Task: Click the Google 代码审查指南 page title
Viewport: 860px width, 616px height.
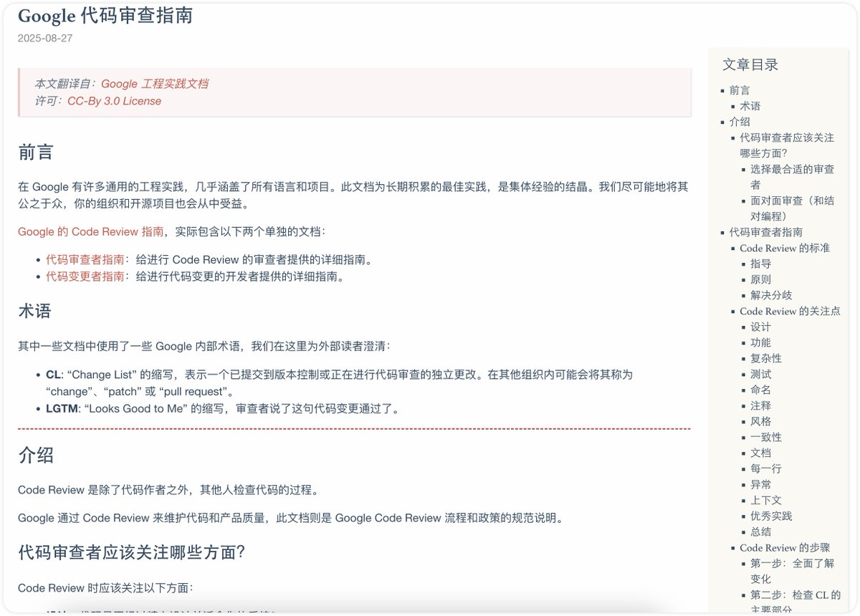Action: [105, 15]
